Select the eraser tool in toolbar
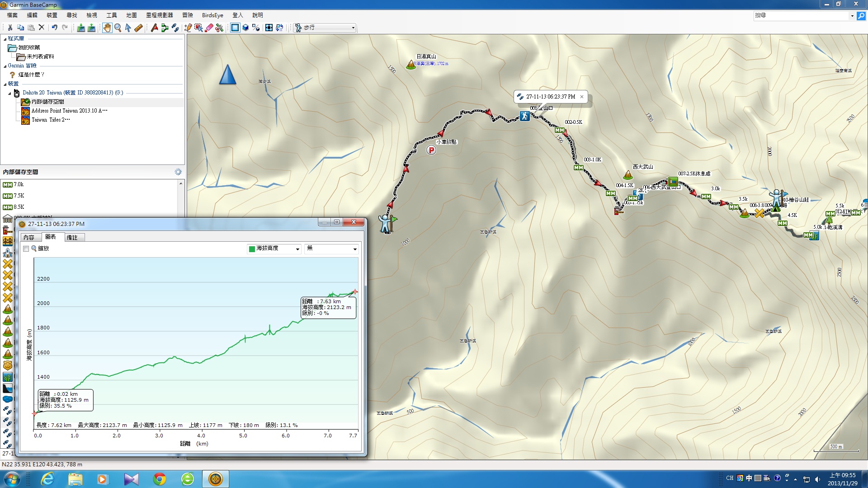868x488 pixels. click(x=209, y=28)
